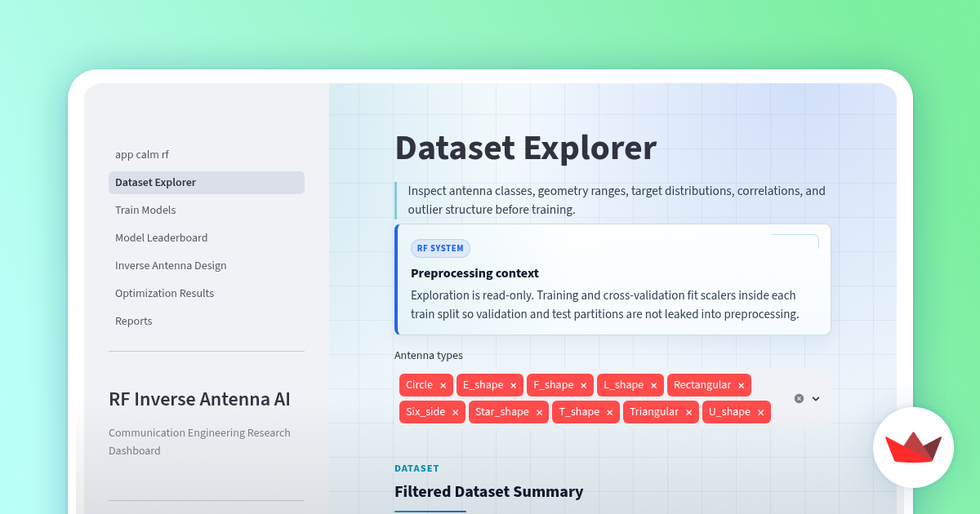
Task: Click the Communication Engineering Research Dashboard text
Action: point(199,441)
